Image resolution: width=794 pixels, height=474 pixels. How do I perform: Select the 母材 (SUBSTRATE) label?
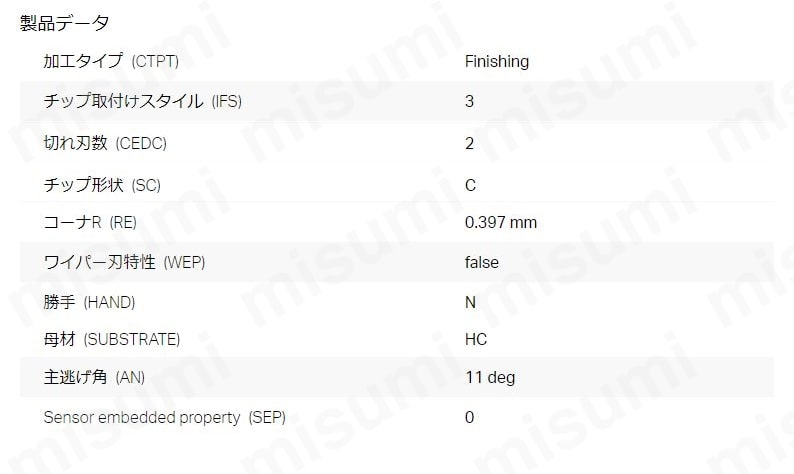(x=111, y=339)
